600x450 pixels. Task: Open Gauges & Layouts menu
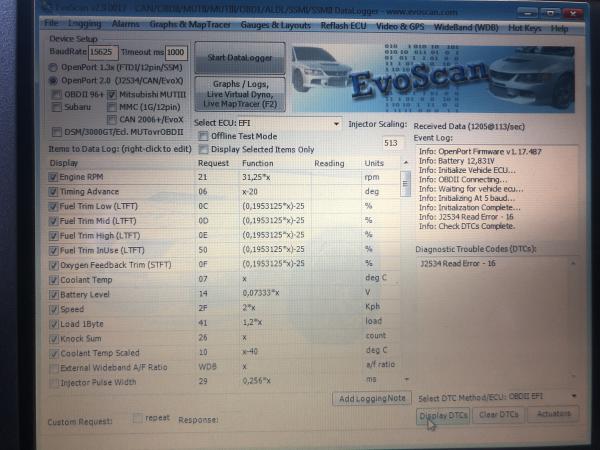[x=276, y=26]
